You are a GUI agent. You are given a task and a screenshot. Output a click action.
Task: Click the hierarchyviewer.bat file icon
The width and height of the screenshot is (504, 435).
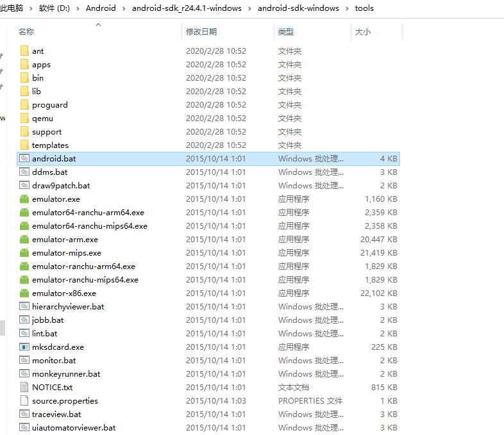(24, 307)
